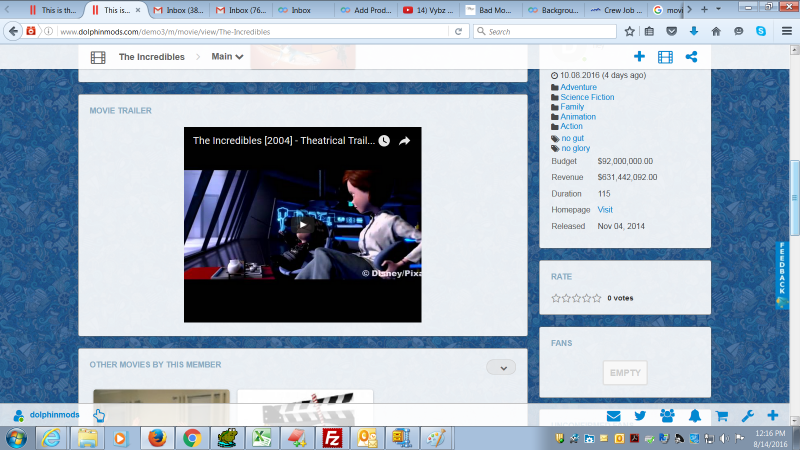Screen dimensions: 800x450
Task: Open a new browser tab
Action: (704, 10)
